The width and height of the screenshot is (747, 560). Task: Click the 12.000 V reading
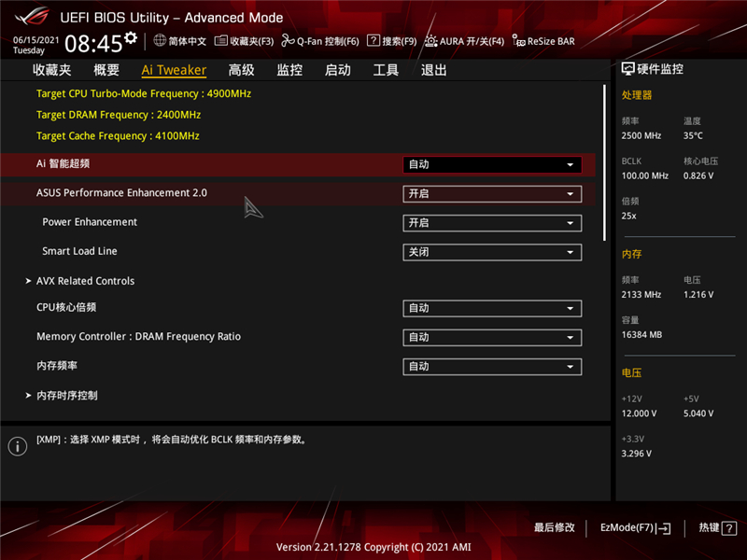pyautogui.click(x=639, y=413)
